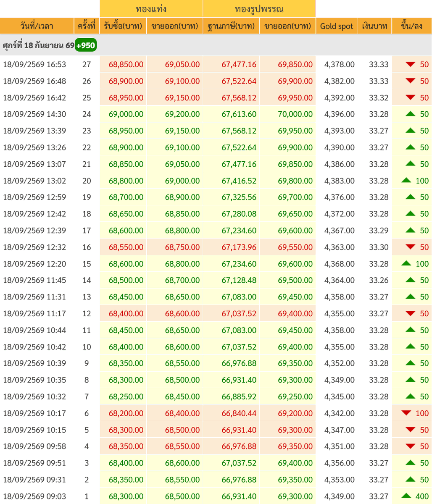
Task: Click the ขึ้น/ลง column header
Action: pyautogui.click(x=412, y=26)
